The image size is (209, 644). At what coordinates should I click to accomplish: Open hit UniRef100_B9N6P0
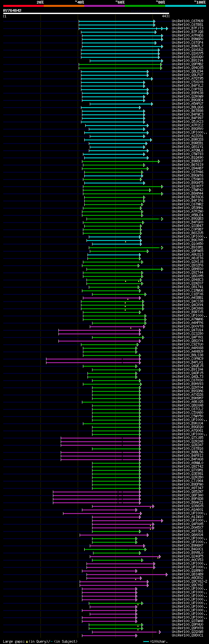(187, 39)
